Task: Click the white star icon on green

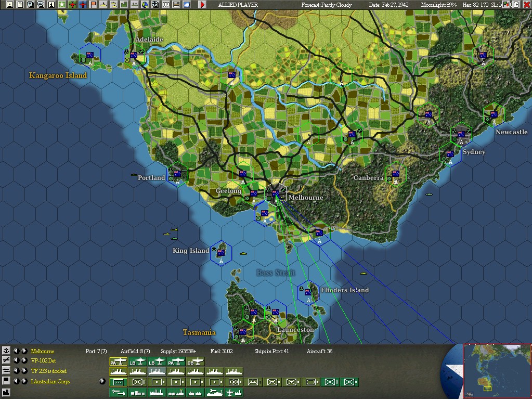Action: coord(62,5)
